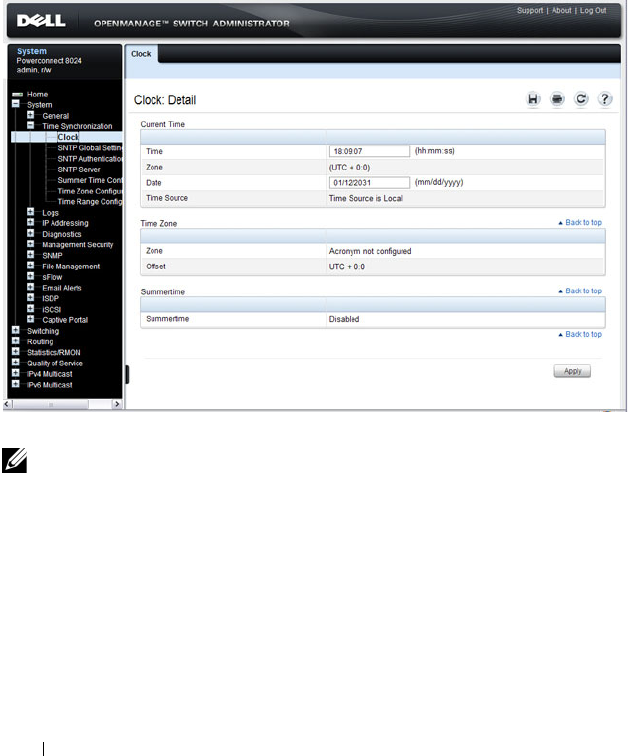Click the Home tree item label
Screen dimensions: 641x756
(x=38, y=94)
